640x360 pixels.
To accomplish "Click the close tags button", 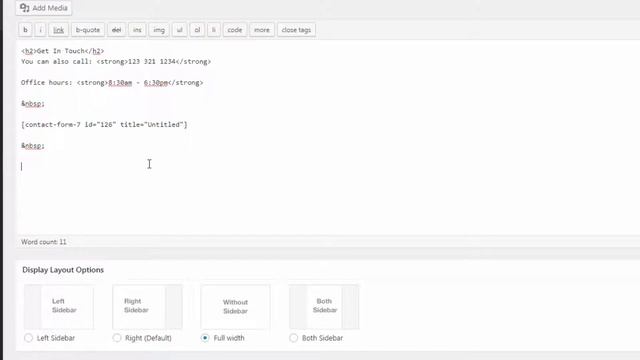I will pos(296,30).
